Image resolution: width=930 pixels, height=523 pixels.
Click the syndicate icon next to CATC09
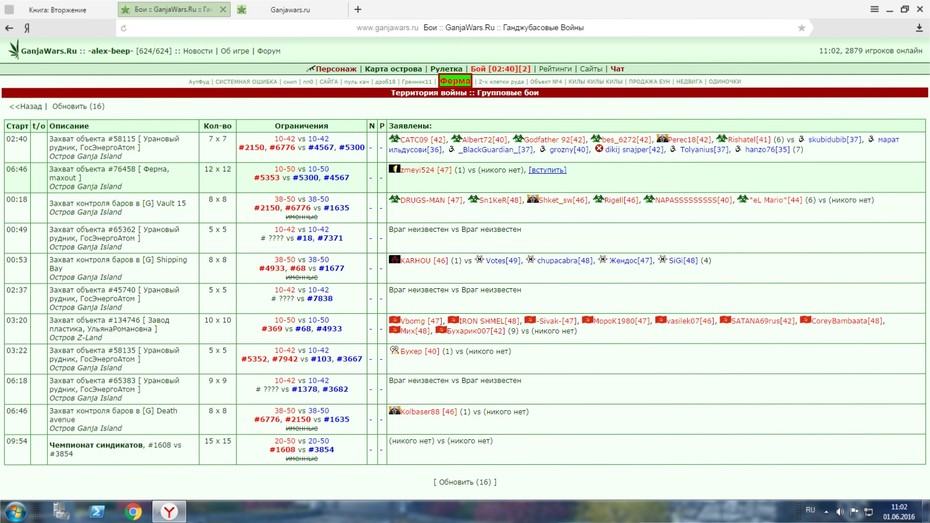tap(394, 139)
